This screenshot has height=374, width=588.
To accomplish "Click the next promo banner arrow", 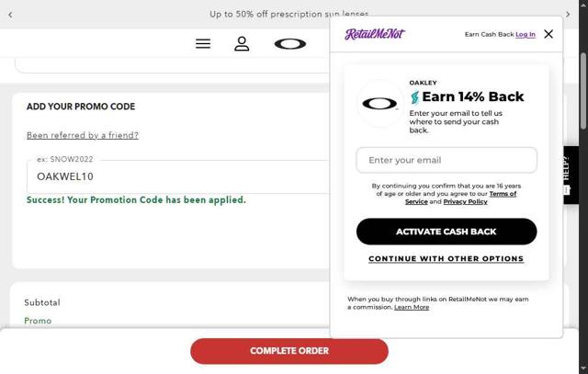I will click(568, 15).
